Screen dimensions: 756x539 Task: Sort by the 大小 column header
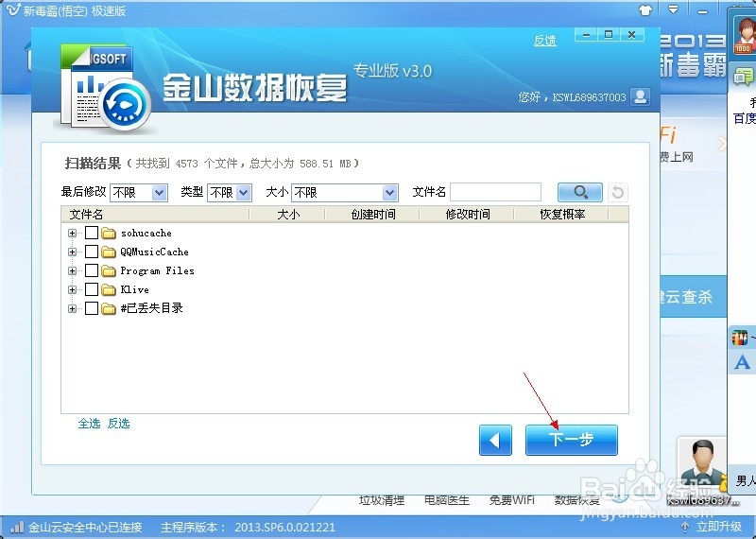click(x=288, y=215)
